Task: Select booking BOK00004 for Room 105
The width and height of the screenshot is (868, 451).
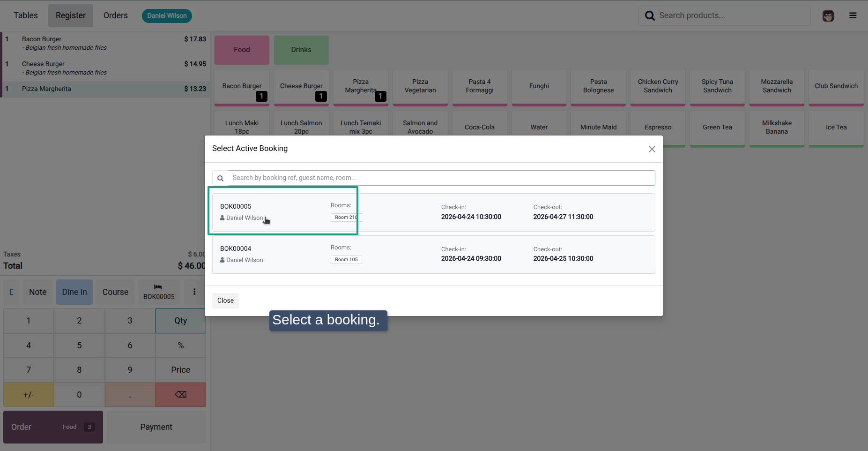Action: coord(433,255)
